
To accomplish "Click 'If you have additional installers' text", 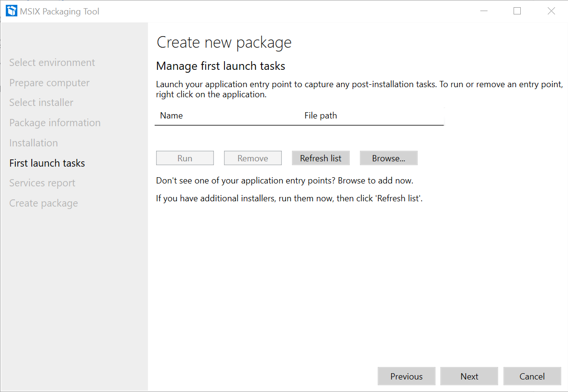I will click(x=290, y=198).
